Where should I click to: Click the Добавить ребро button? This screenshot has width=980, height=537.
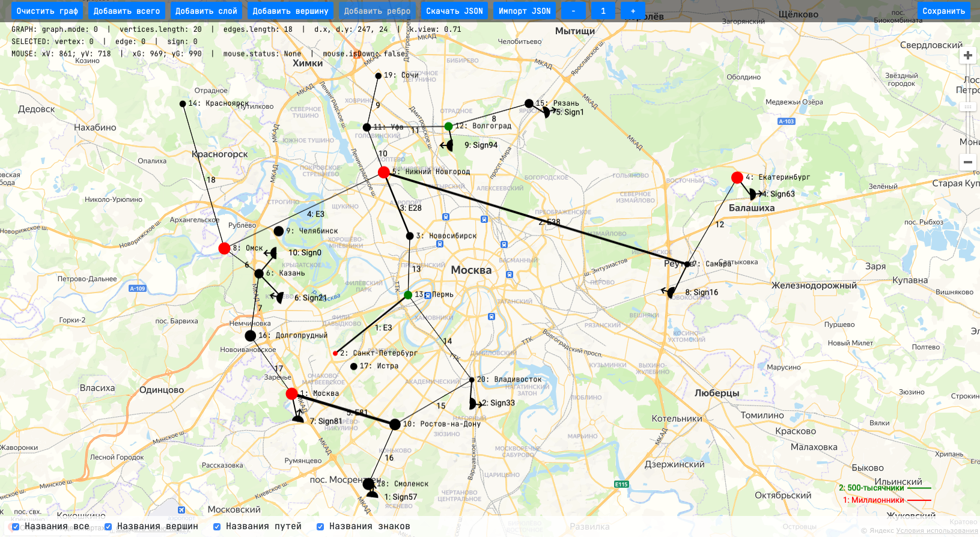point(377,11)
